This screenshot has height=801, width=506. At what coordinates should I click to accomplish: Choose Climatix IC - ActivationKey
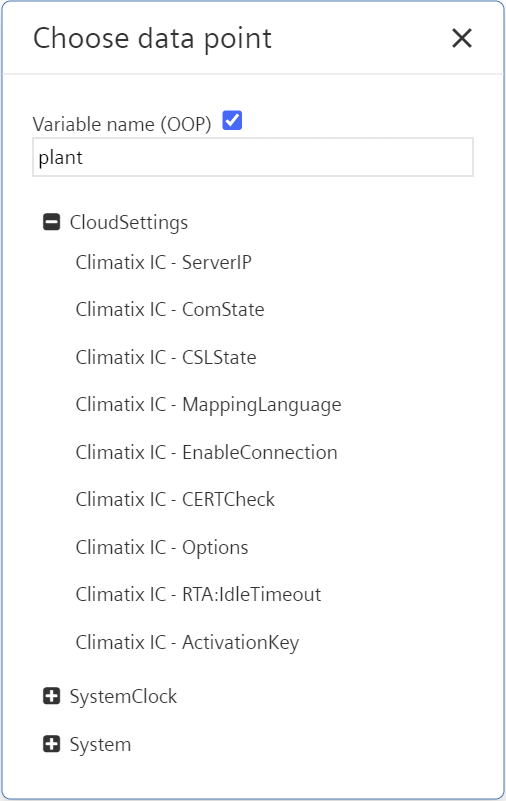(187, 643)
